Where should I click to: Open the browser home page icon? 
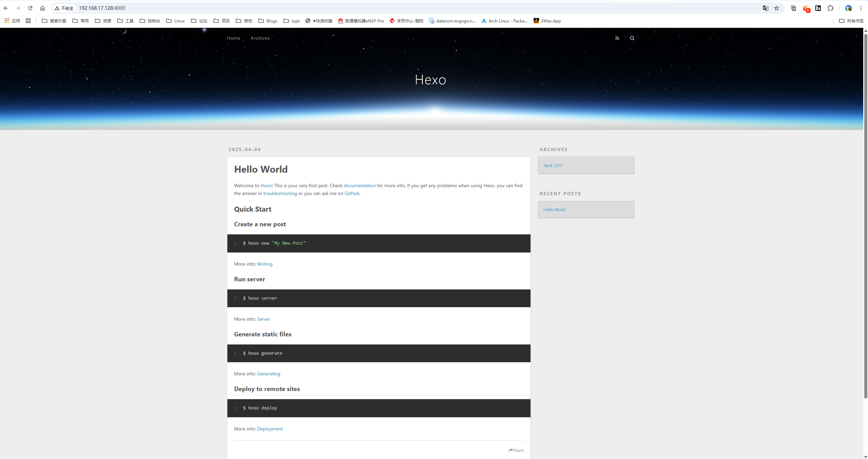[x=42, y=8]
